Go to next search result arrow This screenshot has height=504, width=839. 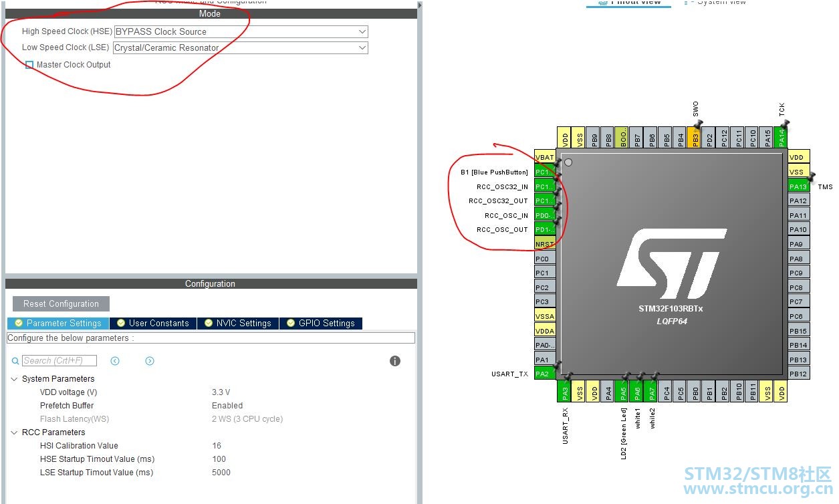150,361
